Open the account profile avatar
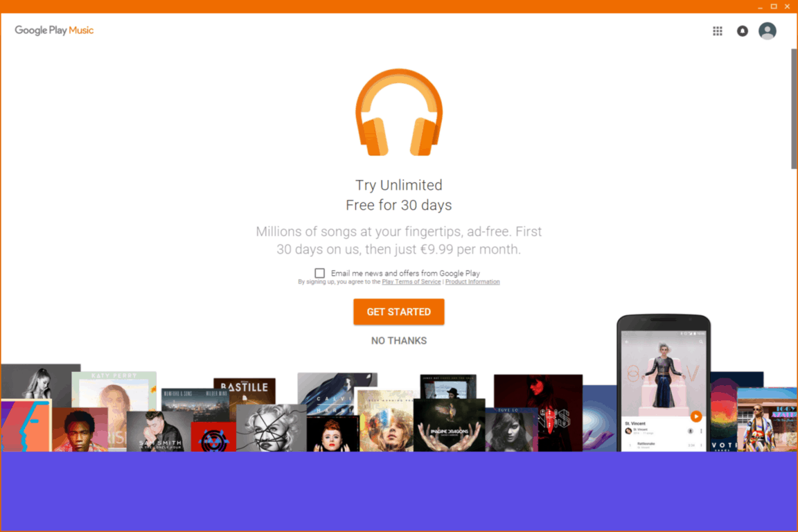 click(767, 31)
